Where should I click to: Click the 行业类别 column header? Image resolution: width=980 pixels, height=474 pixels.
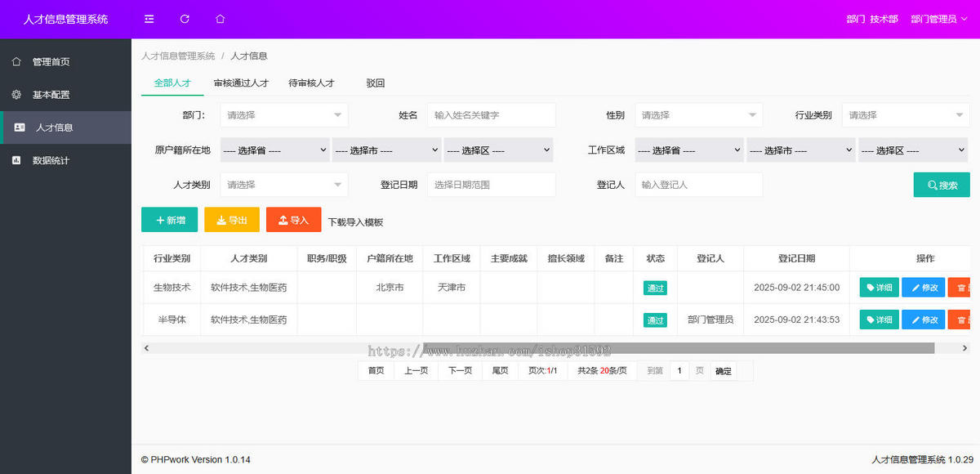pos(171,258)
